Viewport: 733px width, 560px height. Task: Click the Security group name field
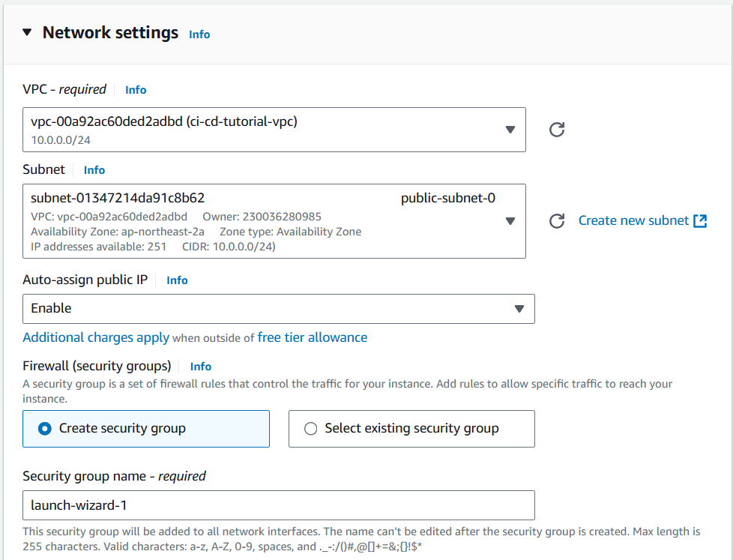coord(279,505)
